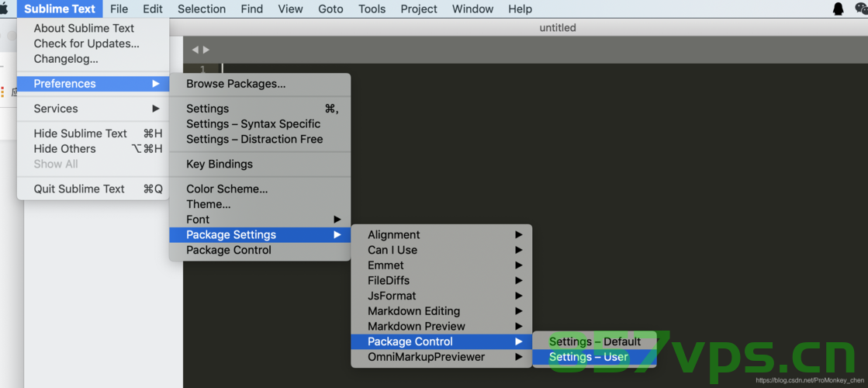This screenshot has width=868, height=388.
Task: Open the Goto menu
Action: (x=330, y=9)
